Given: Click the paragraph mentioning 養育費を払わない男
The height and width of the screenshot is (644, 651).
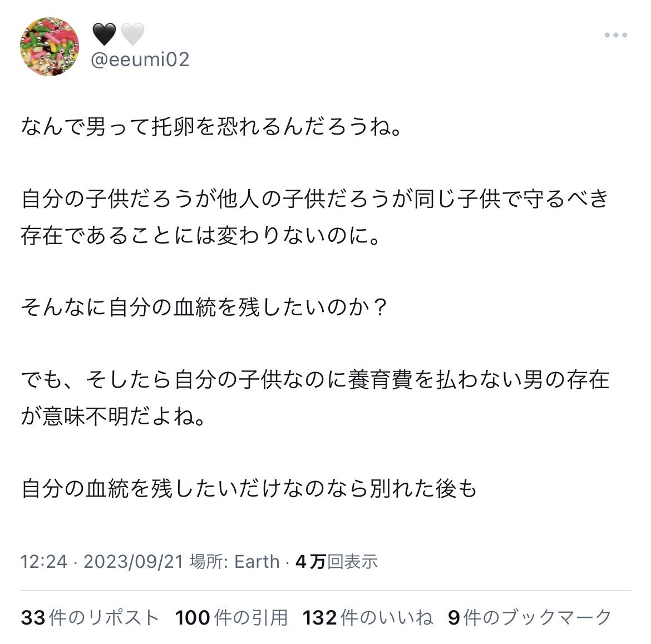Looking at the screenshot, I should click(315, 398).
